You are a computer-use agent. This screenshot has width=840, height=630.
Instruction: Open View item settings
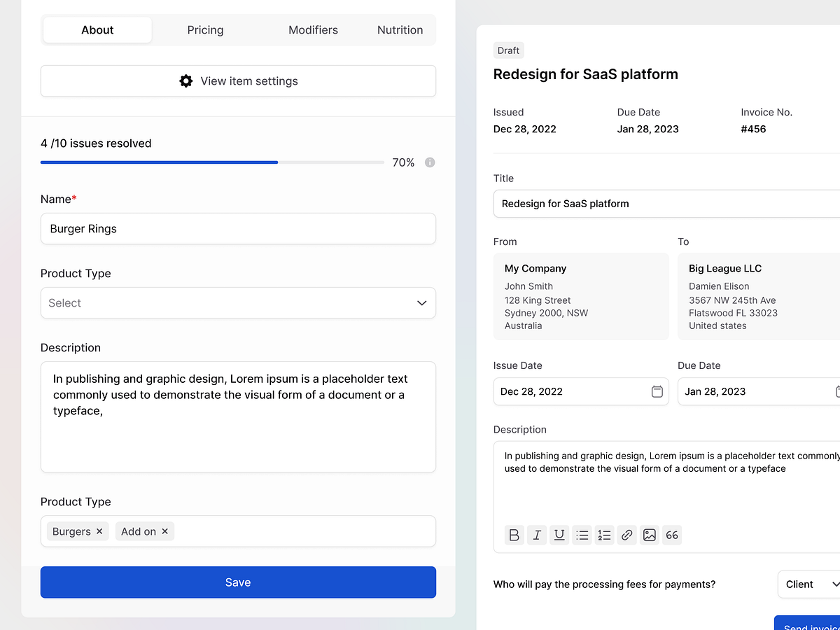pos(238,80)
